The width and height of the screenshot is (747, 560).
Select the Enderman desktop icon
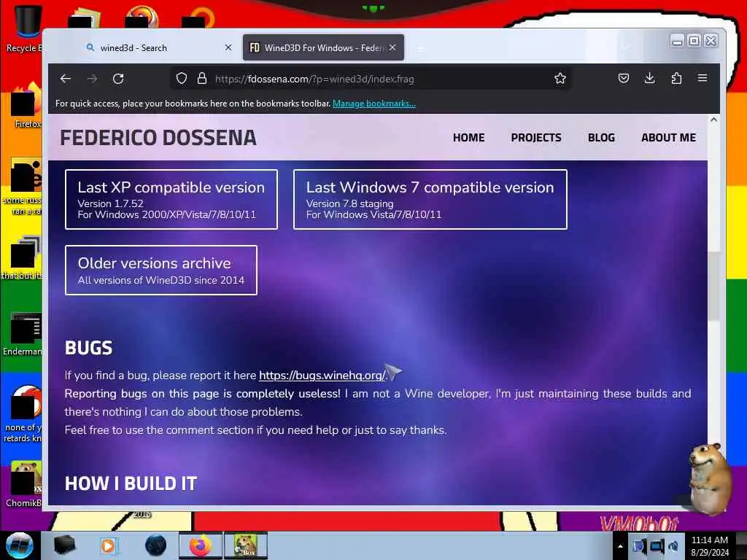tap(23, 333)
